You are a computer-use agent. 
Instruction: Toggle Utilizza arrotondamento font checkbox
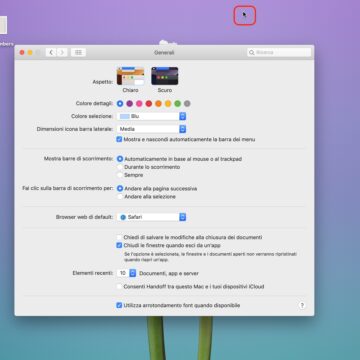click(x=119, y=305)
